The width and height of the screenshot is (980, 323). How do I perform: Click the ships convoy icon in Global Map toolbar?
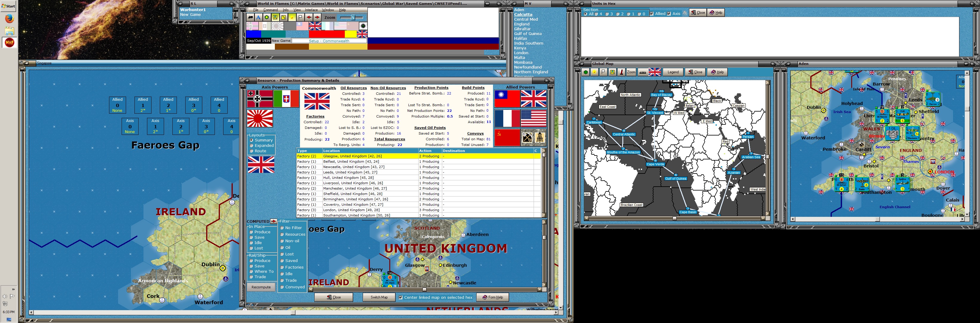[643, 72]
